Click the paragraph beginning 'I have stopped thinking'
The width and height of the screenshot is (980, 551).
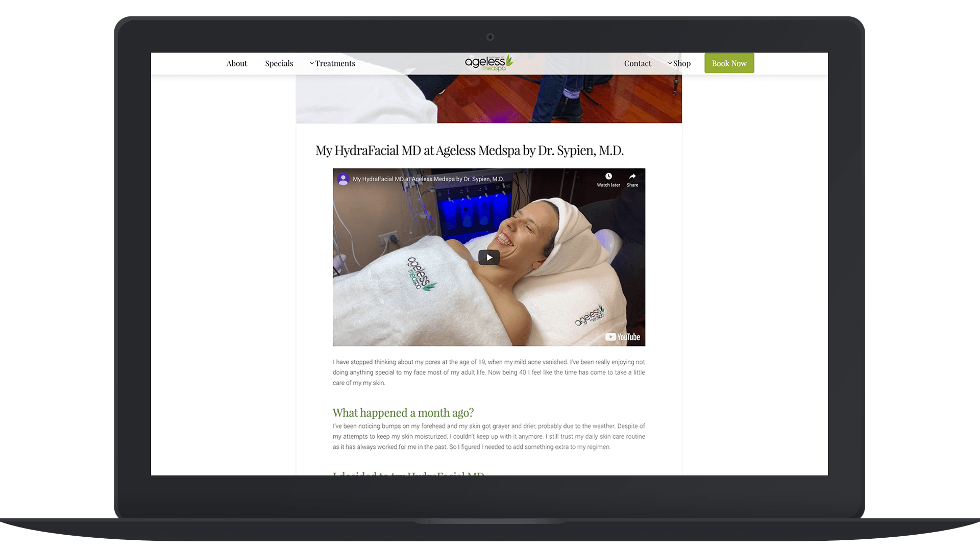(489, 372)
